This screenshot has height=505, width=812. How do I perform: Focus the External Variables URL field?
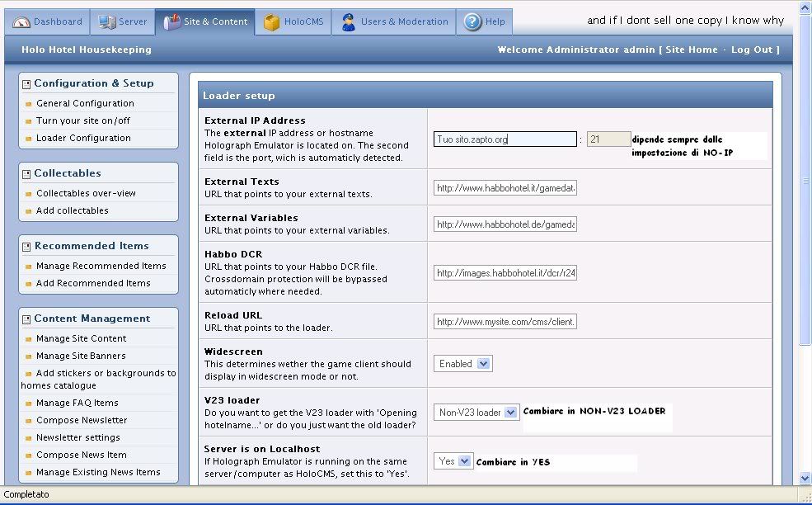click(505, 224)
